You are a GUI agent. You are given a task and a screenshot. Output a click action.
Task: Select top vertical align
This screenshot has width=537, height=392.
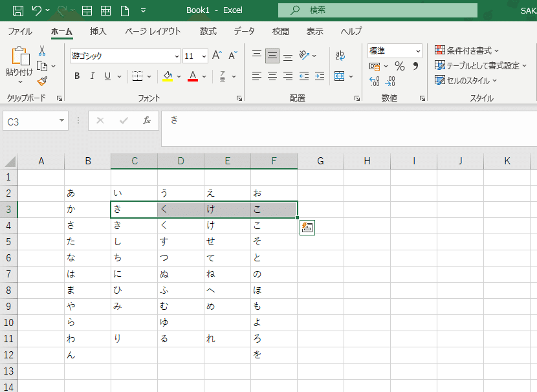pos(256,54)
